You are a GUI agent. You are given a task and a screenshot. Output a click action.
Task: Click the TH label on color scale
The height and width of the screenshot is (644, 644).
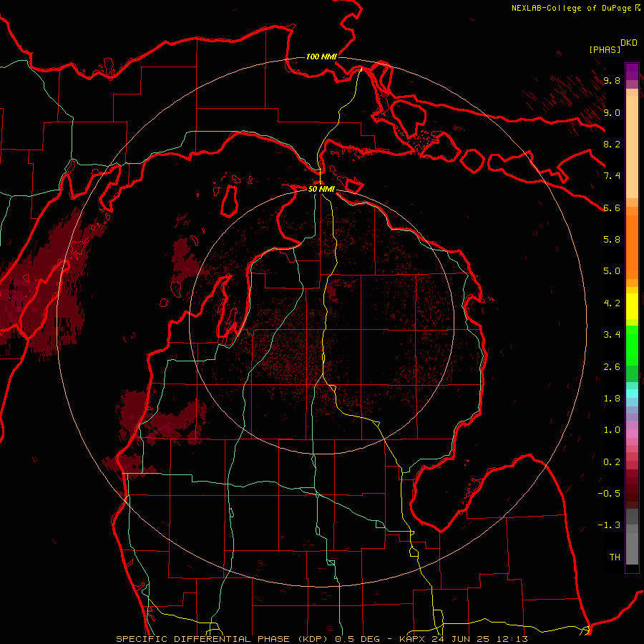point(615,557)
